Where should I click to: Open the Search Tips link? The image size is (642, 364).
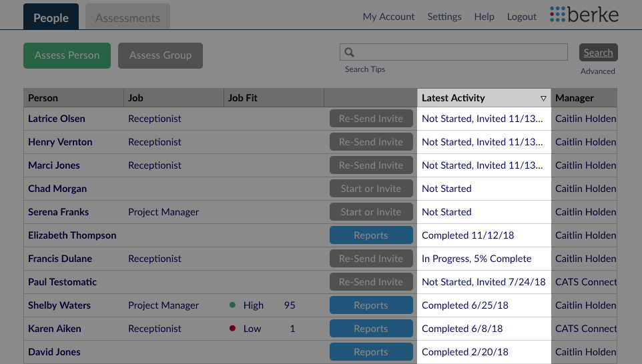click(x=365, y=69)
